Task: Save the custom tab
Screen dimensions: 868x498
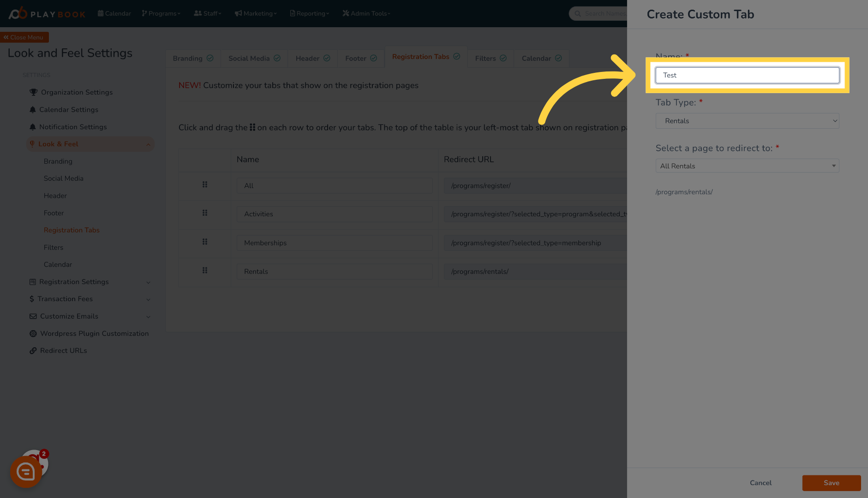Action: (x=831, y=483)
